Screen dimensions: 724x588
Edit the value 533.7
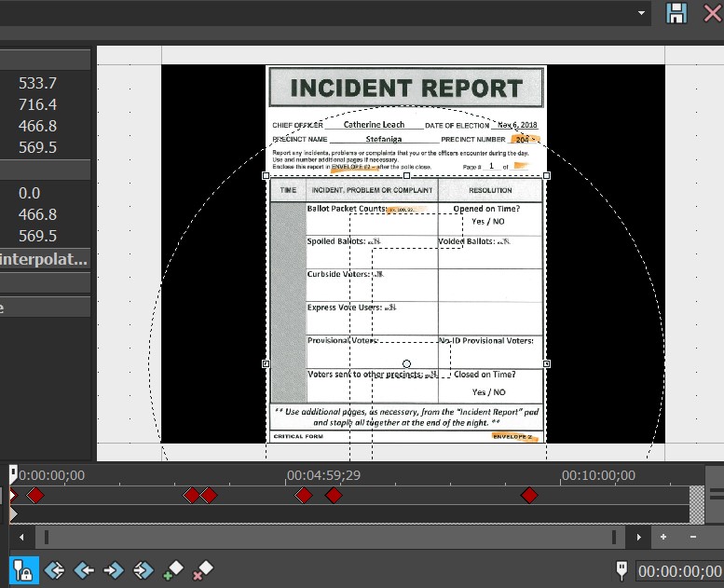point(37,83)
